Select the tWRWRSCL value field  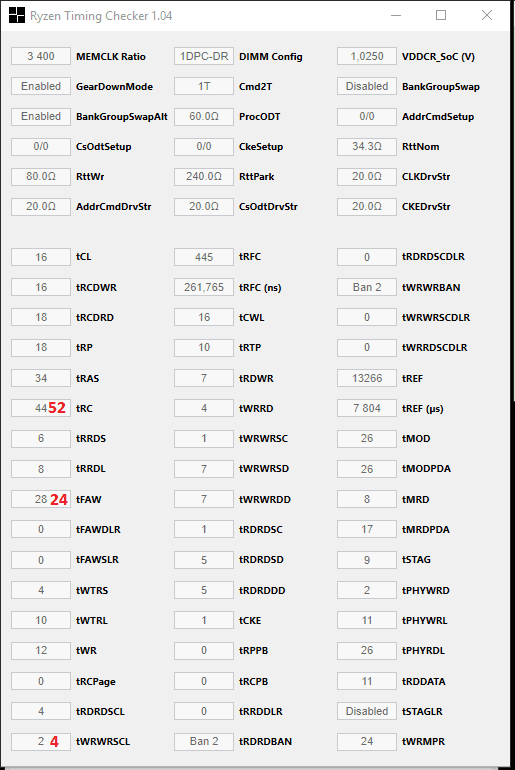pos(41,741)
